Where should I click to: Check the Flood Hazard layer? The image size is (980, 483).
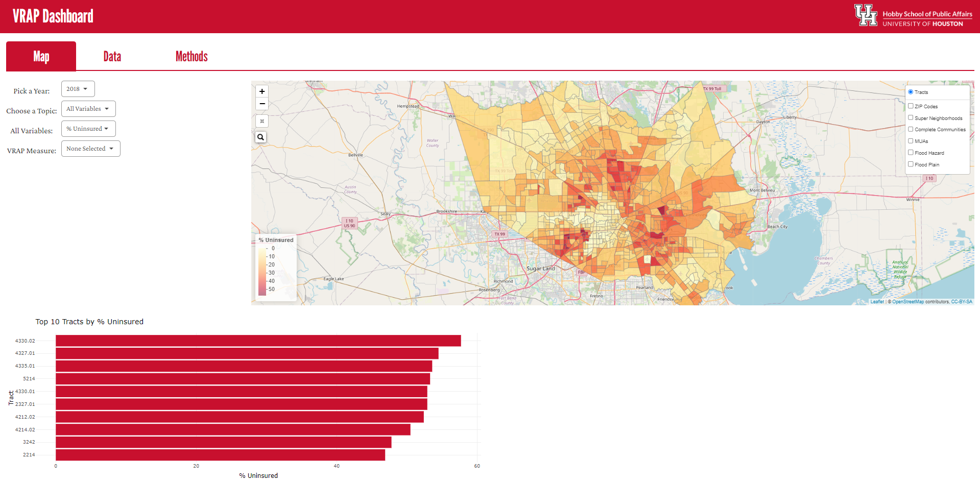pyautogui.click(x=911, y=153)
